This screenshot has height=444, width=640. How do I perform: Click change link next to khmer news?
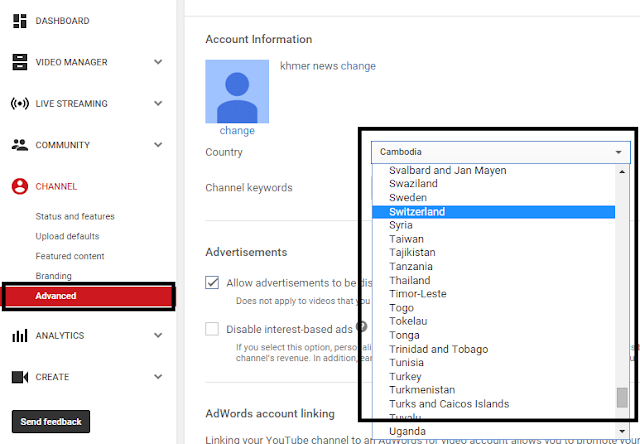[x=358, y=66]
